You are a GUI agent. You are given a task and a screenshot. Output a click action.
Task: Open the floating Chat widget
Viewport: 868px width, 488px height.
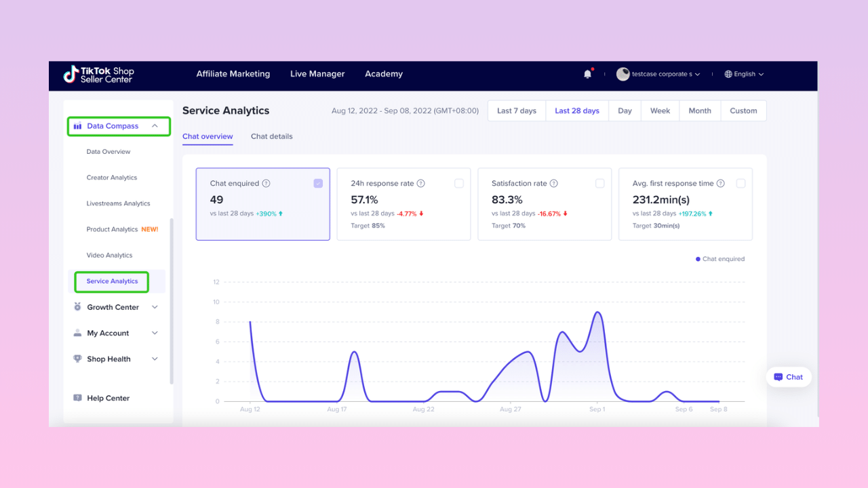click(788, 377)
